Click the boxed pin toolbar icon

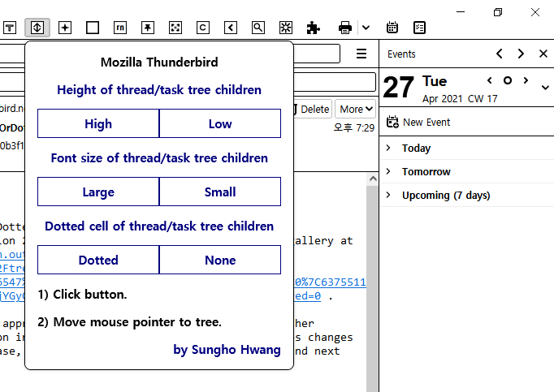click(x=148, y=28)
